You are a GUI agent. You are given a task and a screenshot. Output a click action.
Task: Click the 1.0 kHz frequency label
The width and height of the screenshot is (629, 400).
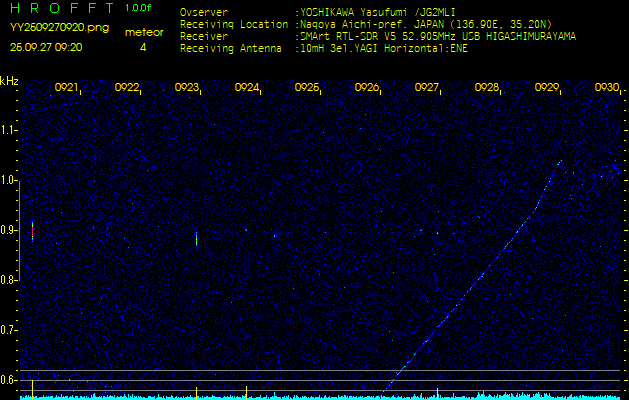click(10, 180)
